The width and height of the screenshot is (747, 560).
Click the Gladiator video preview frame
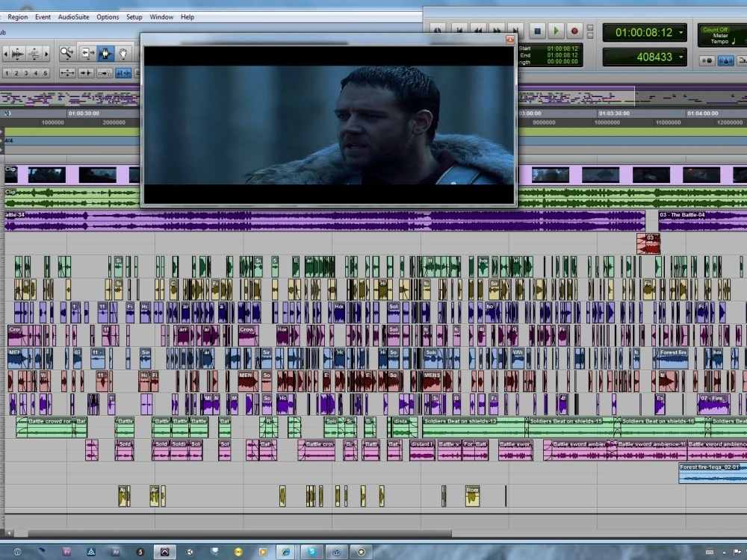click(329, 125)
